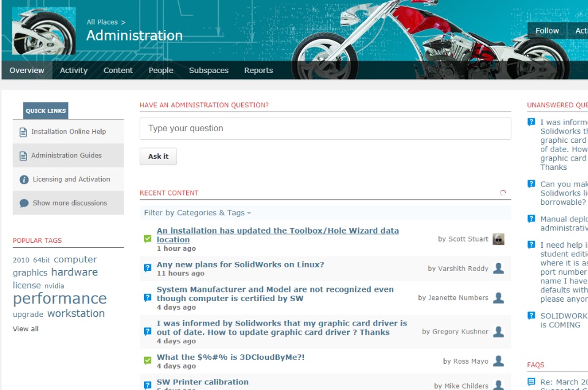Click the Follow button
This screenshot has height=390, width=588.
click(x=547, y=31)
